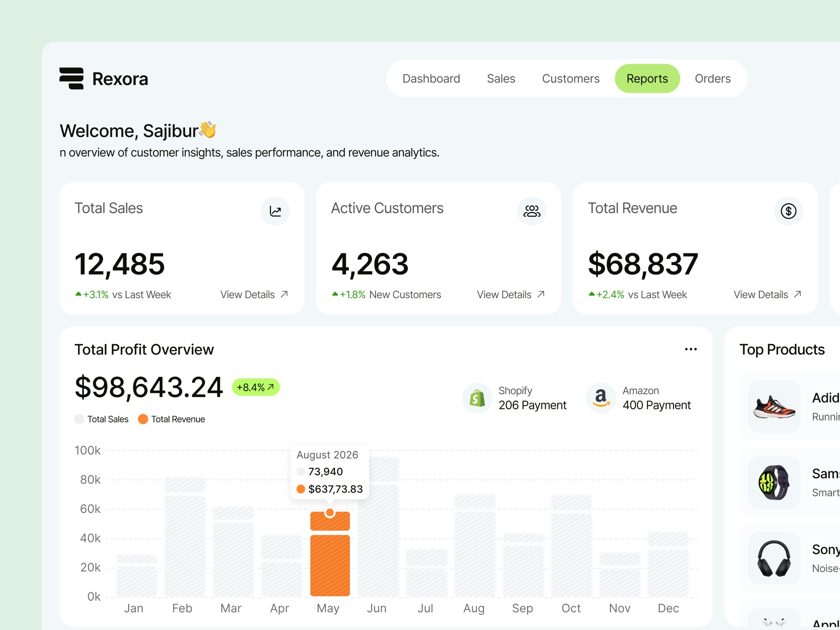Click the Active Customers people icon
The width and height of the screenshot is (840, 630).
pyautogui.click(x=532, y=211)
